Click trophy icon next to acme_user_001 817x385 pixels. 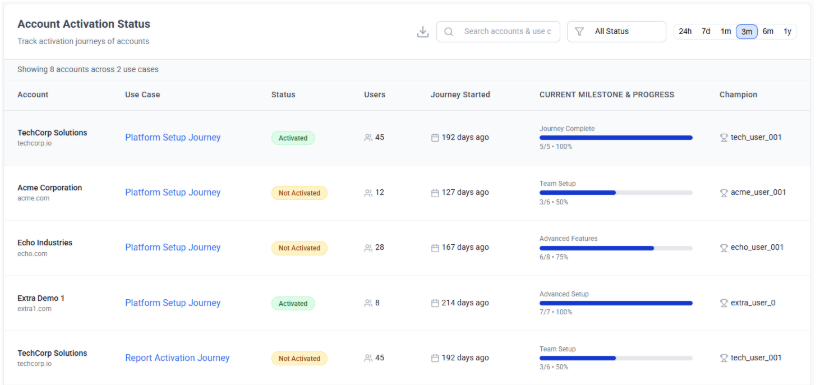(724, 193)
